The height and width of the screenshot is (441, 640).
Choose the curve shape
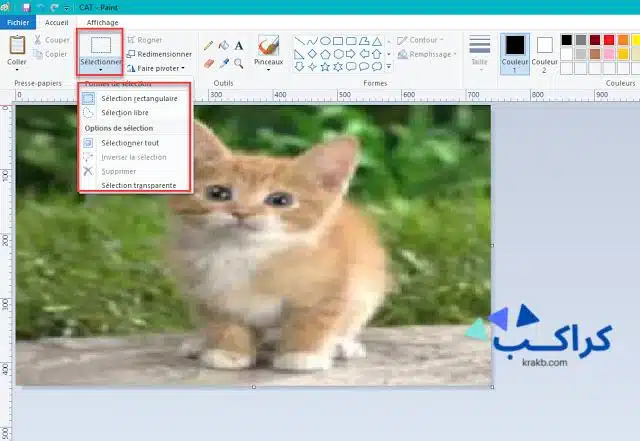tap(312, 41)
